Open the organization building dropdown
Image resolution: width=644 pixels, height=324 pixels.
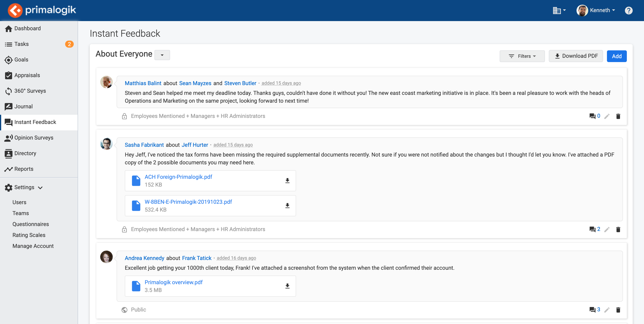click(559, 11)
